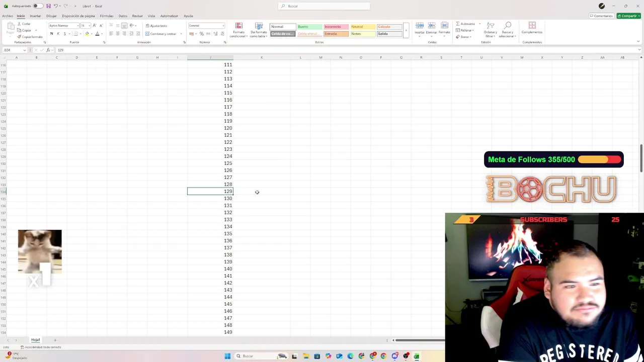Undo the last action
This screenshot has height=362, width=644.
[x=55, y=6]
